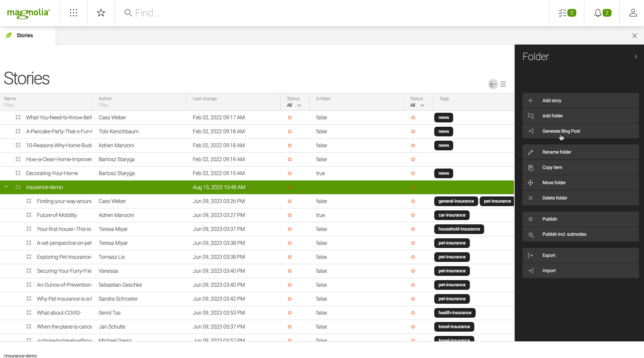Click the magnolia logo
This screenshot has height=358, width=644.
click(29, 13)
